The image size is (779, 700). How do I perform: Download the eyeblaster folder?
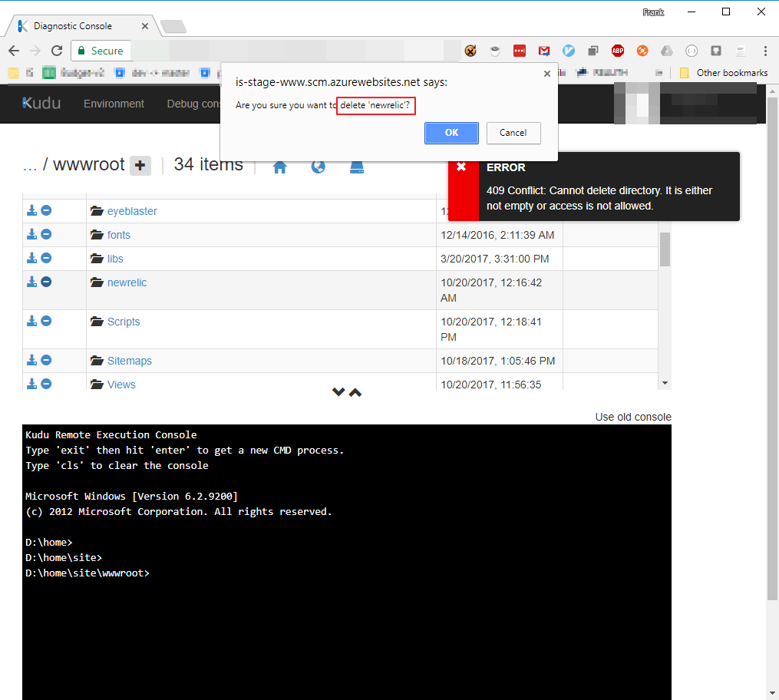[x=31, y=210]
